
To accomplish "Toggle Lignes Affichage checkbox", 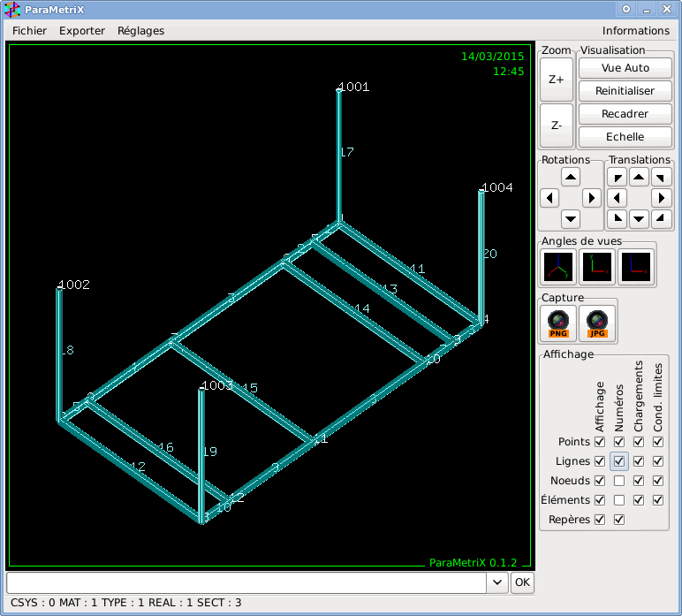I will click(x=600, y=461).
